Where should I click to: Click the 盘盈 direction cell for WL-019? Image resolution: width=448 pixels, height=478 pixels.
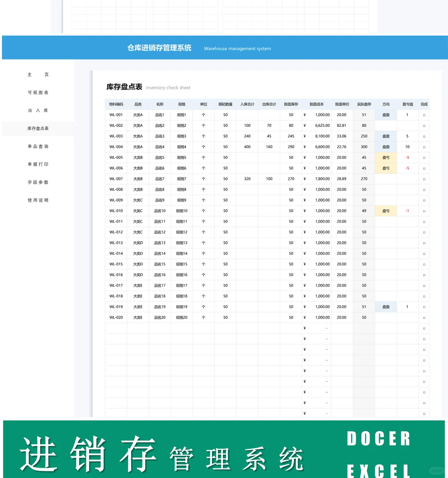click(386, 307)
